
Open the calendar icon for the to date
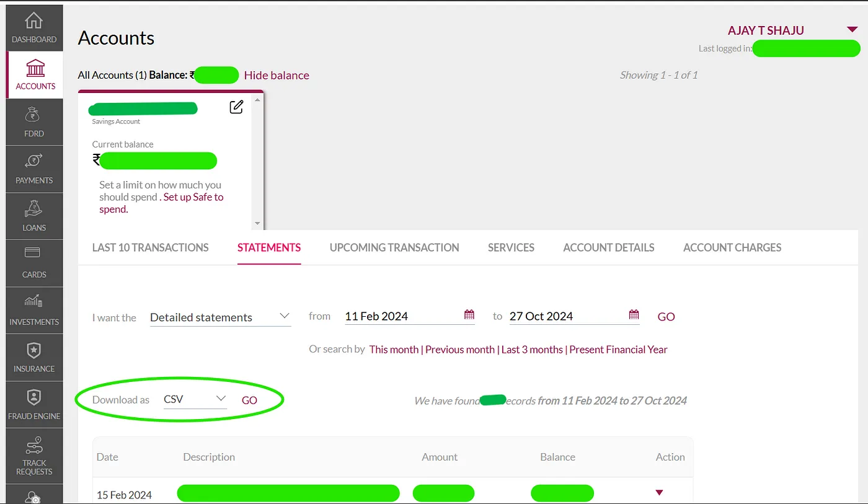(x=634, y=315)
